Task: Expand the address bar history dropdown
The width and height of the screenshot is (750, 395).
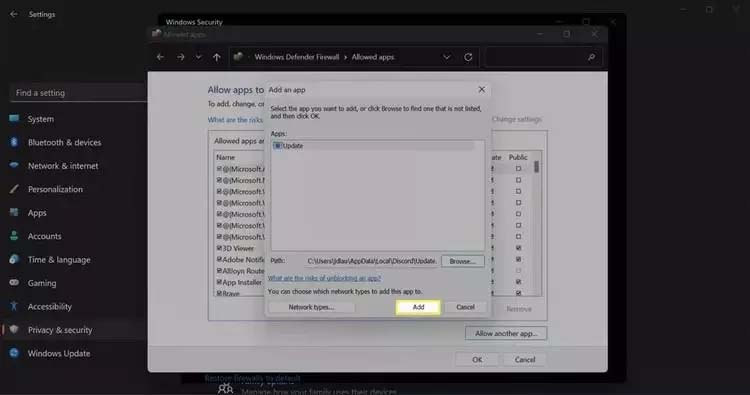Action: pos(446,57)
